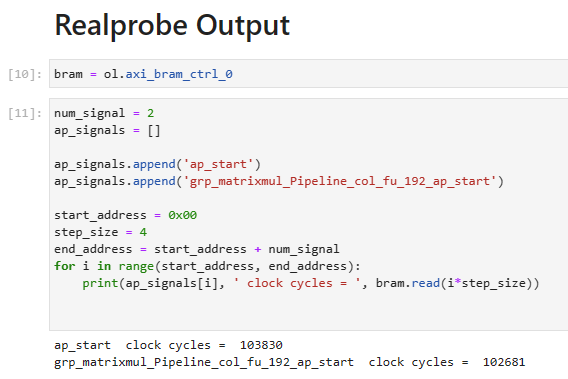
Task: Click the empty line at bottom of cell 11
Action: 309,317
